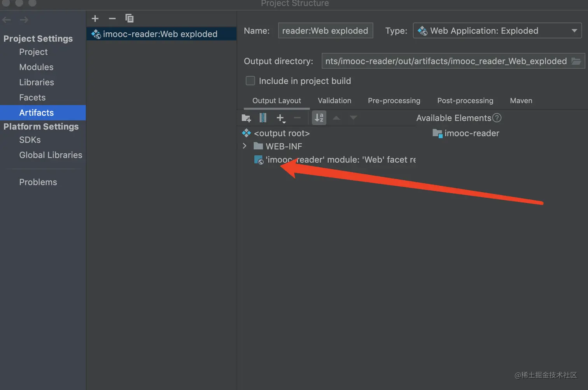The width and height of the screenshot is (588, 390).
Task: Enable Include in project build
Action: point(250,81)
